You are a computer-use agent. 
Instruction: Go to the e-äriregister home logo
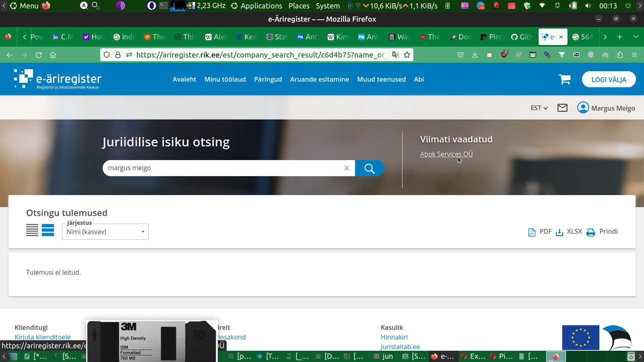click(58, 79)
